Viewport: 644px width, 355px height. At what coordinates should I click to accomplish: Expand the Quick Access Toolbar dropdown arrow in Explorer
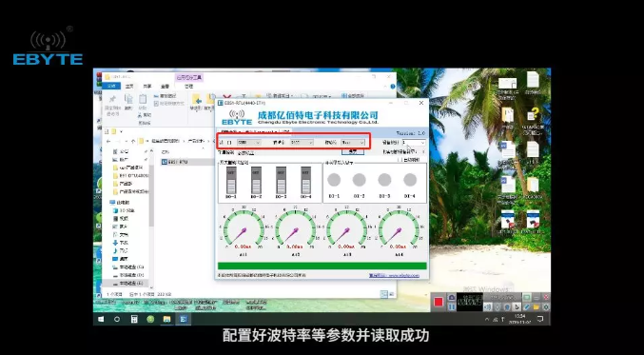coord(121,131)
